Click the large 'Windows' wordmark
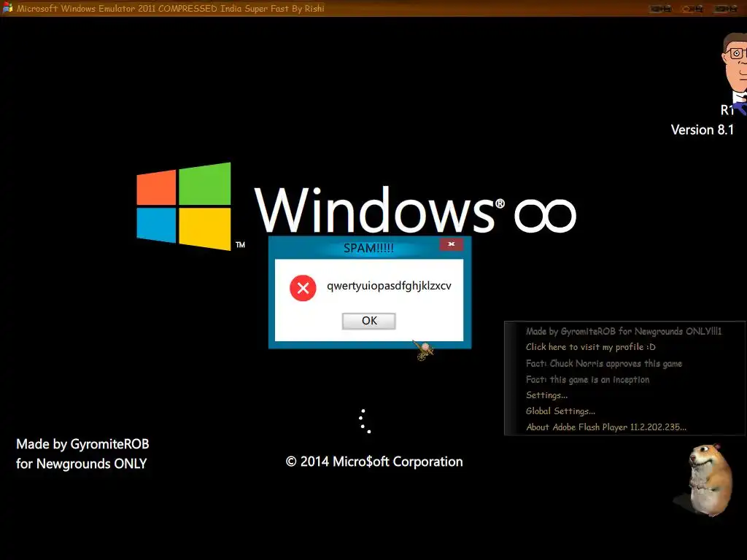 [374, 209]
